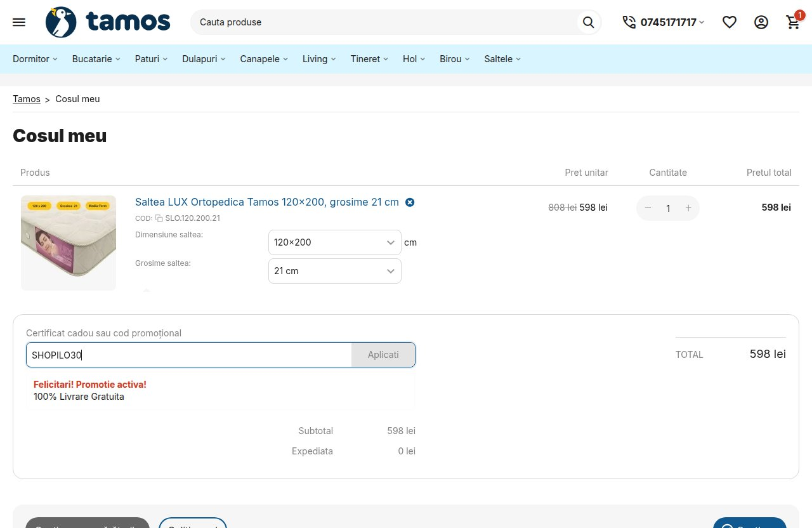Click the Cosul meu breadcrumb text

pos(77,99)
